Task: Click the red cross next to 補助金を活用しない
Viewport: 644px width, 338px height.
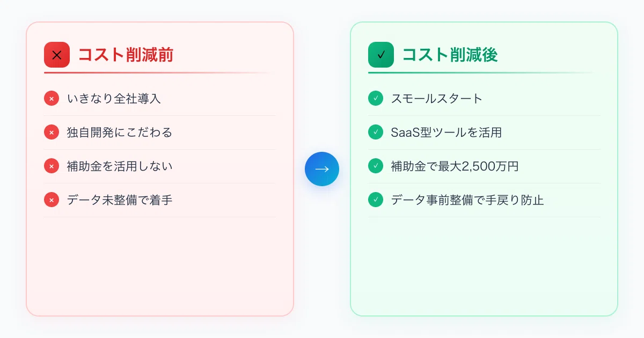Action: [x=52, y=166]
